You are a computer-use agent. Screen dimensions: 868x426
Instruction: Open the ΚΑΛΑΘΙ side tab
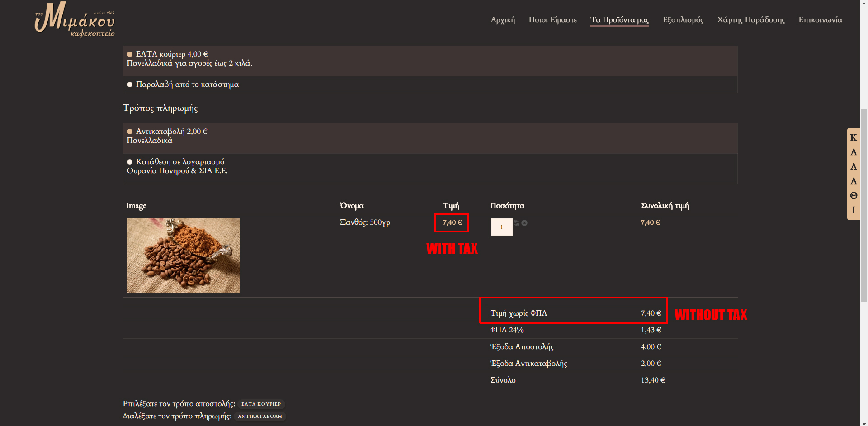(x=854, y=174)
